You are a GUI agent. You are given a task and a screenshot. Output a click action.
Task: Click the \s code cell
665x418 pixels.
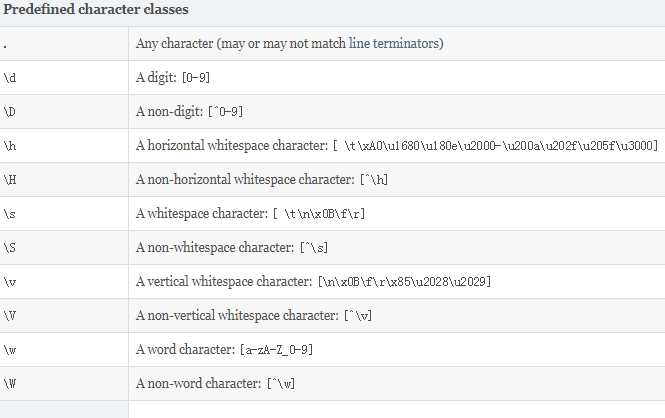click(10, 214)
